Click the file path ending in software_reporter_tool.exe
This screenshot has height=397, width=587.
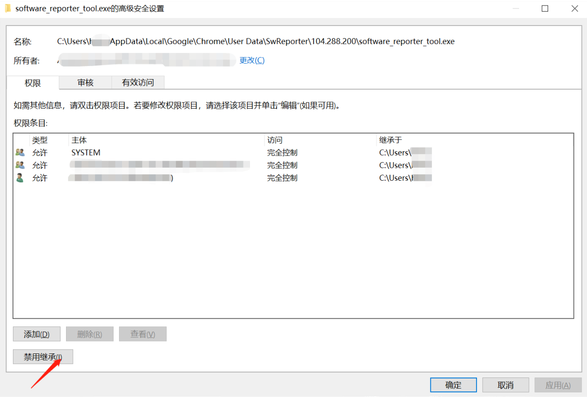click(x=256, y=41)
